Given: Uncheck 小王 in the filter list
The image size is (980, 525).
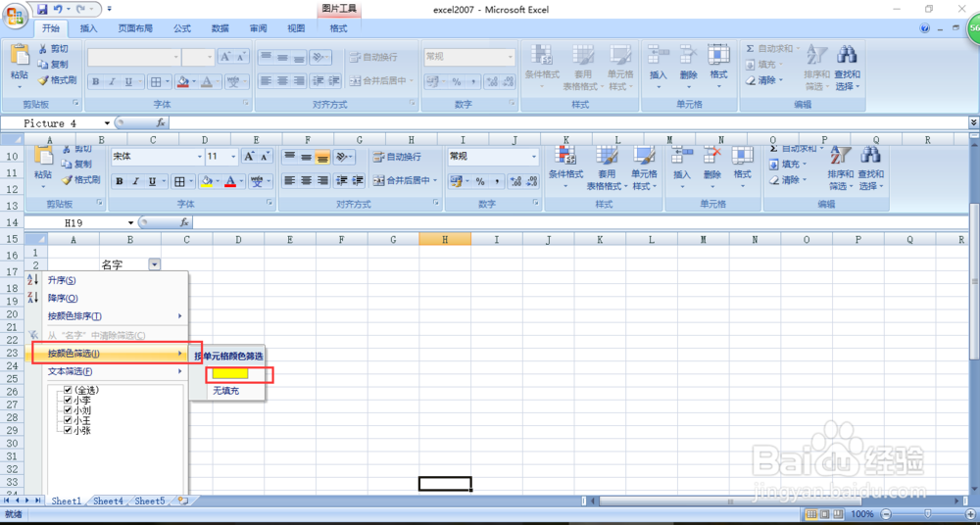Looking at the screenshot, I should coord(69,420).
